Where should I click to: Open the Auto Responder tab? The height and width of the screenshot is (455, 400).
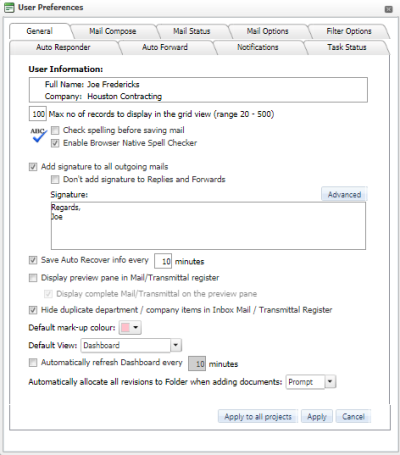(63, 47)
